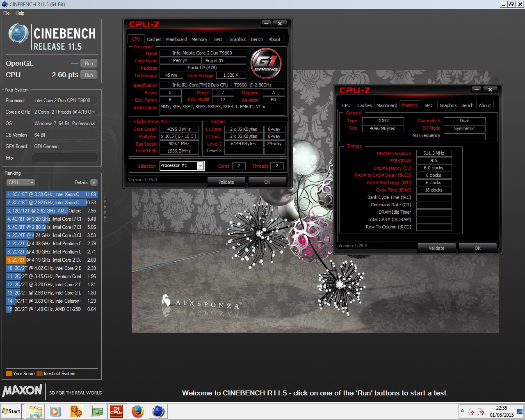Screen dimensions: 525x420
Task: Select ranking row 2 Xeon 10.33
Action: click(52, 203)
